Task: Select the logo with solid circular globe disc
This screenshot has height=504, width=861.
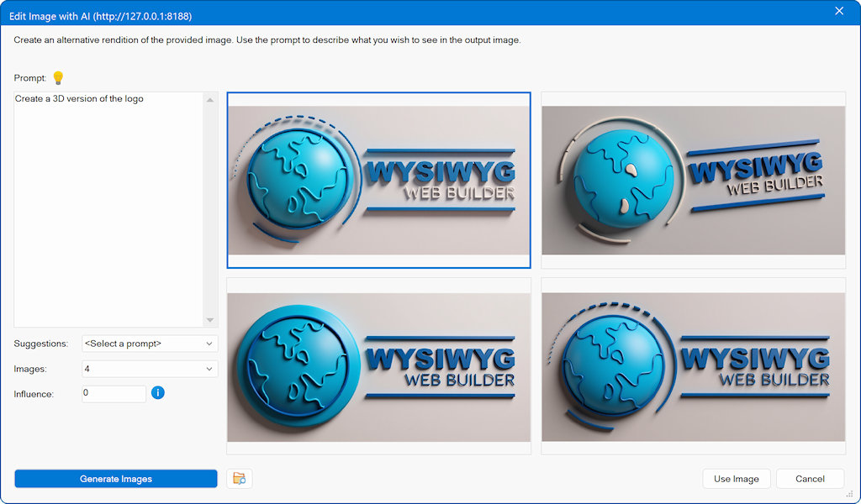Action: click(x=379, y=366)
